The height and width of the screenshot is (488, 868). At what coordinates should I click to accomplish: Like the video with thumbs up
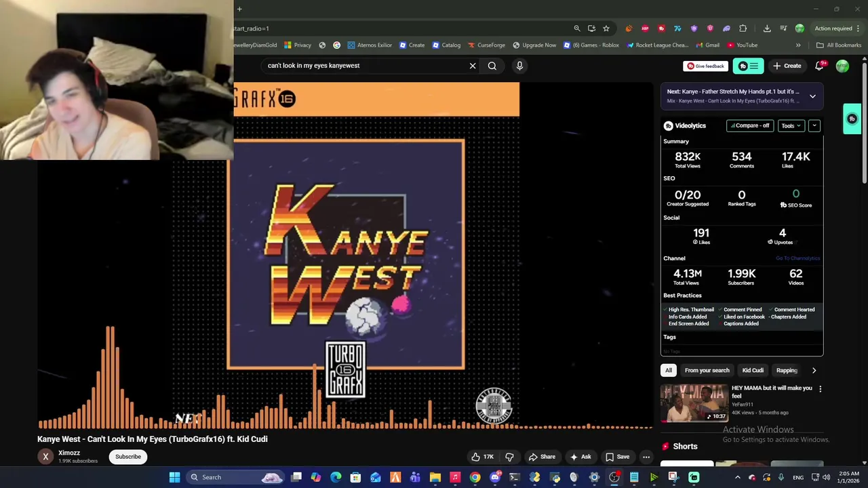[482, 457]
